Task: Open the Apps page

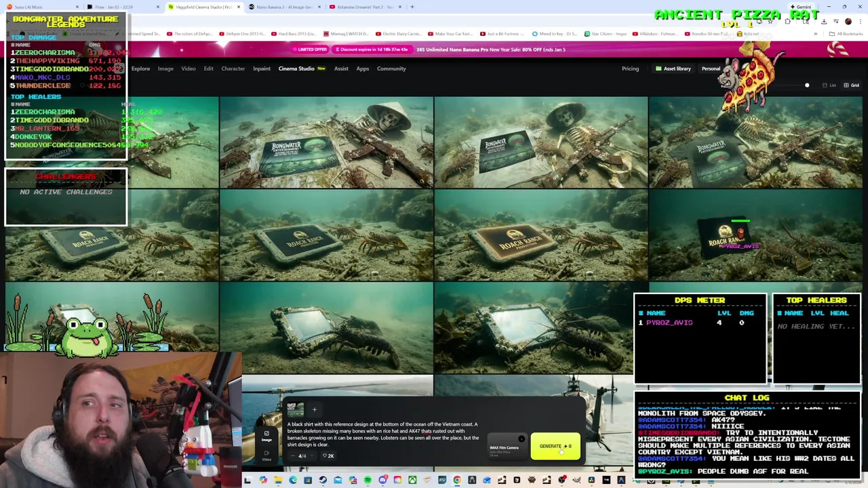Action: point(363,68)
